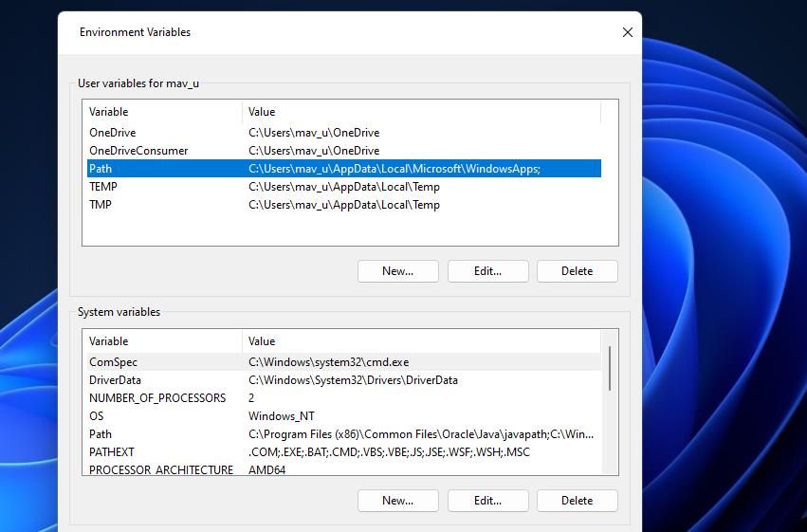Select PROCESSOR_ARCHITECTURE system variable

344,469
